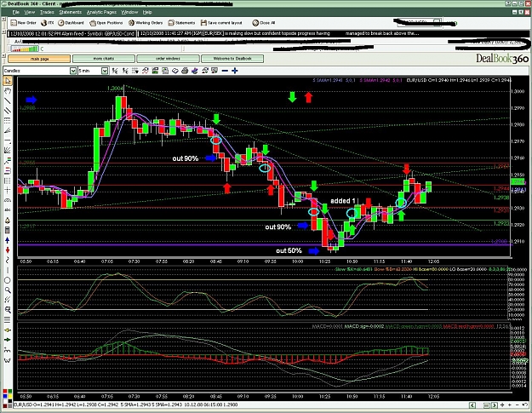
Task: Switch to the Welcome to DealBook tab
Action: pos(232,59)
